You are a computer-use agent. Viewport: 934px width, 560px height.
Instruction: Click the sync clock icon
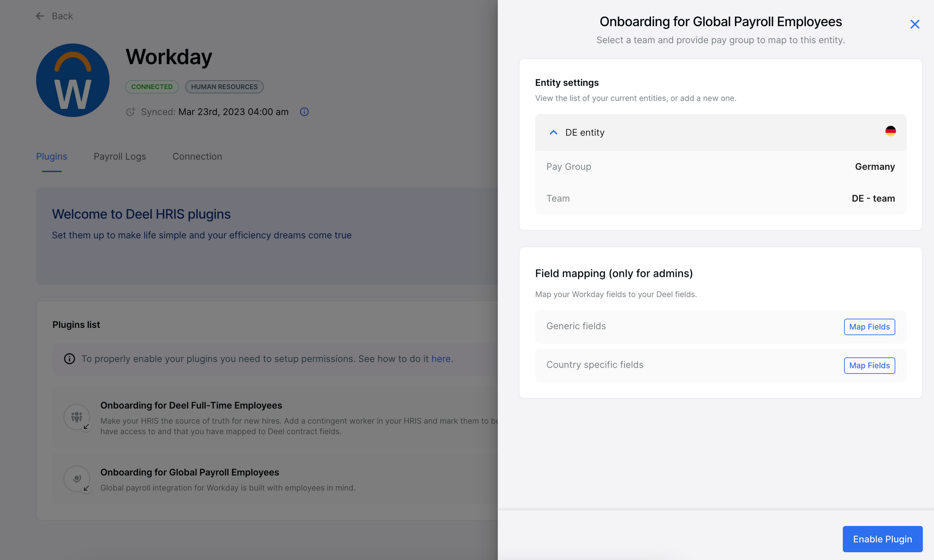coord(131,112)
